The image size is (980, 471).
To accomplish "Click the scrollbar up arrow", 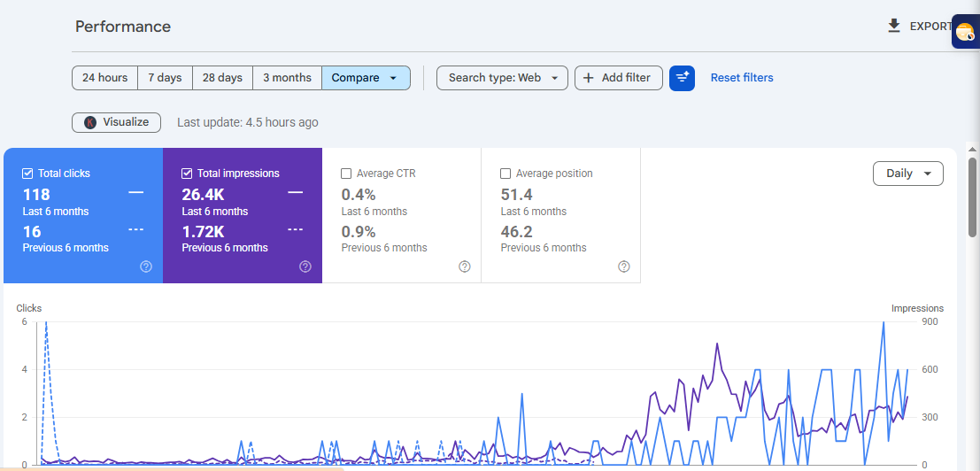I will (973, 150).
